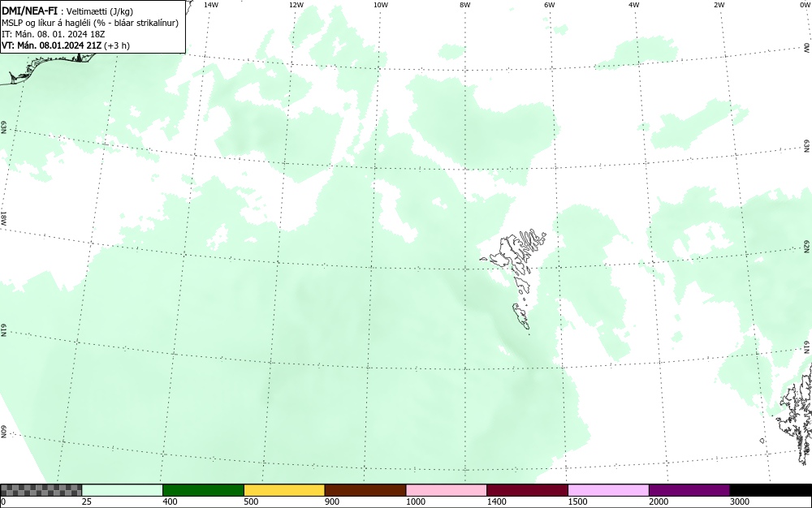Click the "DMI/NEA-FI" title text
Image resolution: width=812 pixels, height=508 pixels.
click(x=29, y=11)
